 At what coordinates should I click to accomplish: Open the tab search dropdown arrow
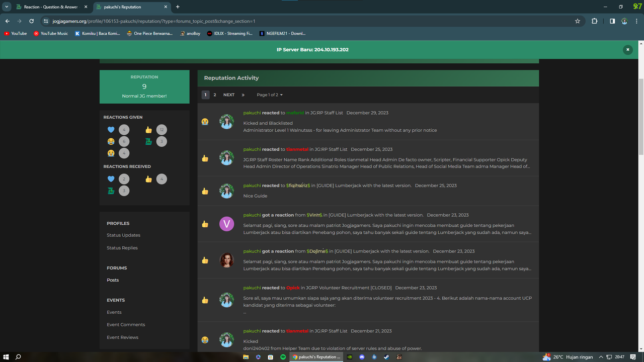tap(7, 7)
